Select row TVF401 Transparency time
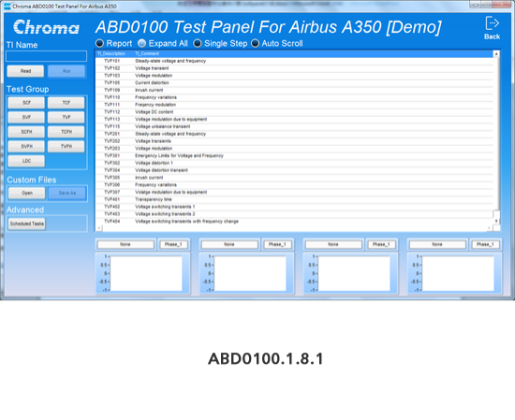Image resolution: width=515 pixels, height=420 pixels. pyautogui.click(x=294, y=199)
